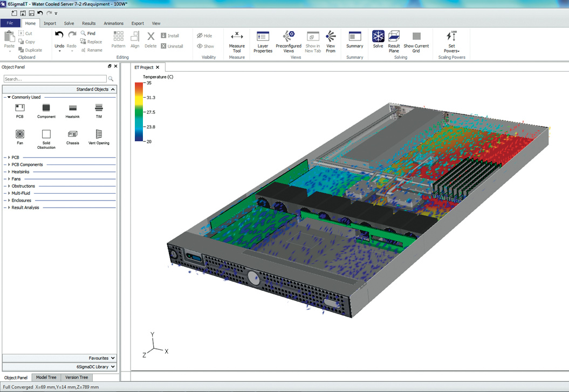Click the Hide visibility button
The image size is (569, 392).
204,36
